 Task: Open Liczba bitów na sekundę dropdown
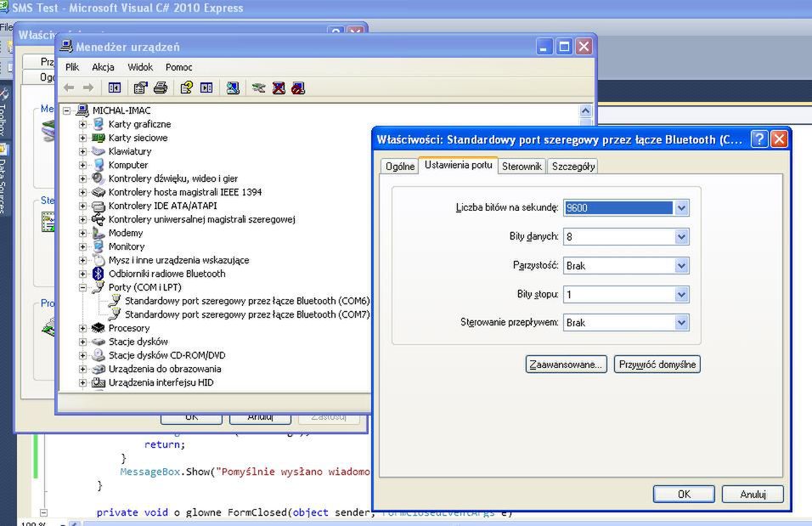tap(681, 208)
